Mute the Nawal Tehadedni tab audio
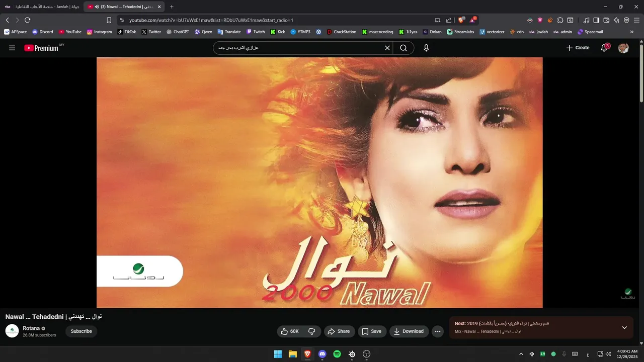 click(x=97, y=7)
